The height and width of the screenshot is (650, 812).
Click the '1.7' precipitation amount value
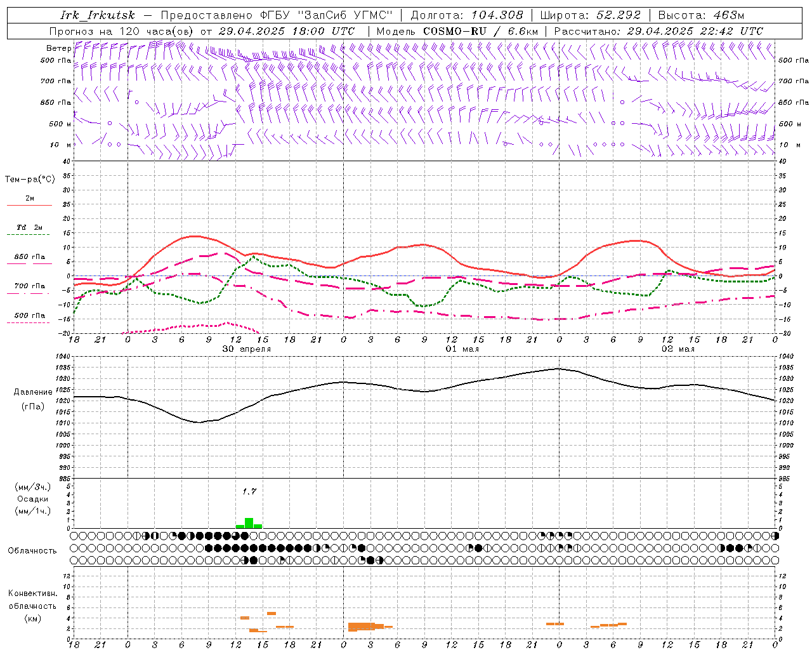click(x=249, y=491)
